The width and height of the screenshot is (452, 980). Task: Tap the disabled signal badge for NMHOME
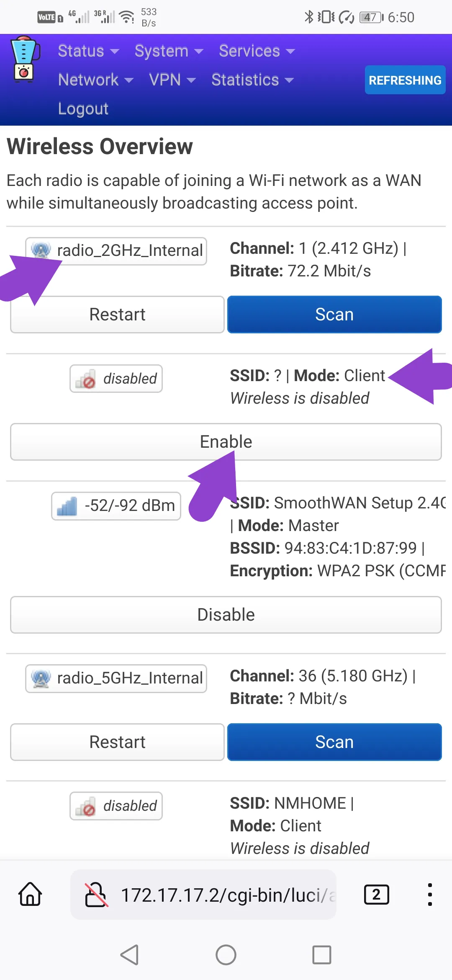point(116,806)
